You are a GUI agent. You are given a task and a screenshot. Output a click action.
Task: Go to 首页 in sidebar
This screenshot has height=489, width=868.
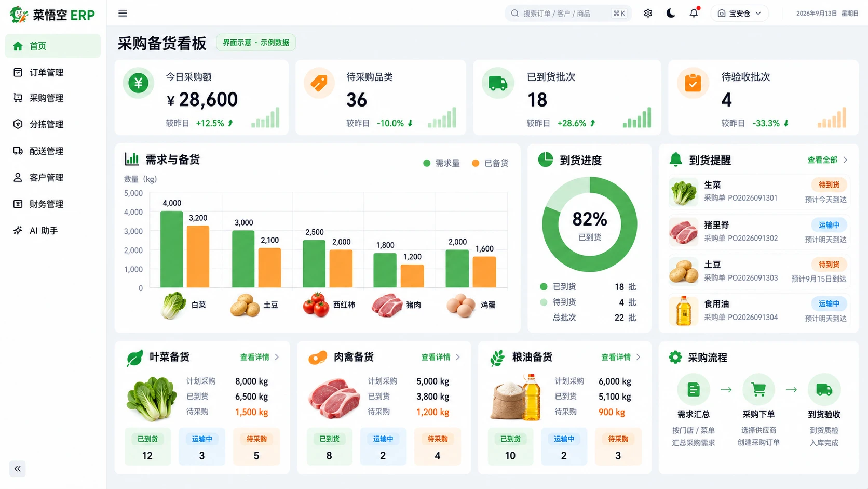tap(53, 46)
